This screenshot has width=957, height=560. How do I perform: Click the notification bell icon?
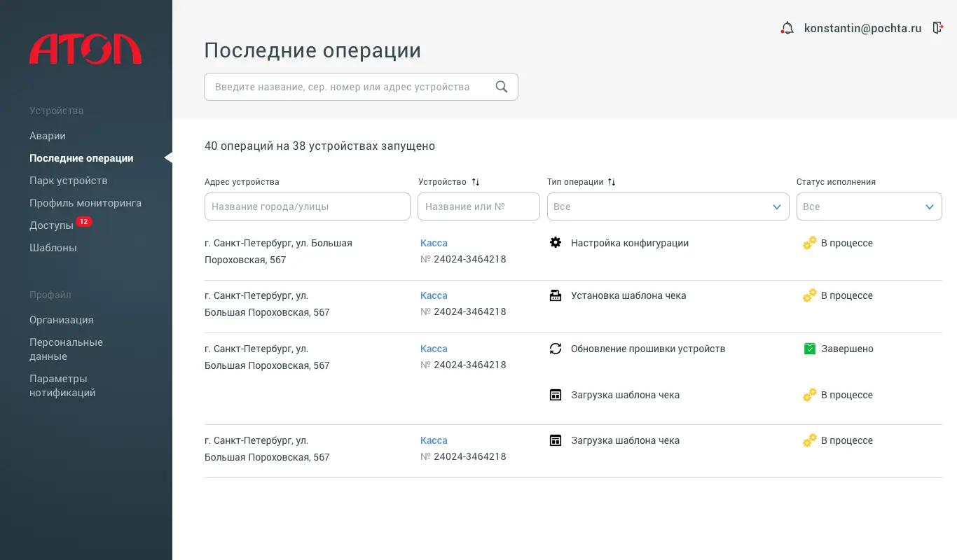[x=787, y=28]
